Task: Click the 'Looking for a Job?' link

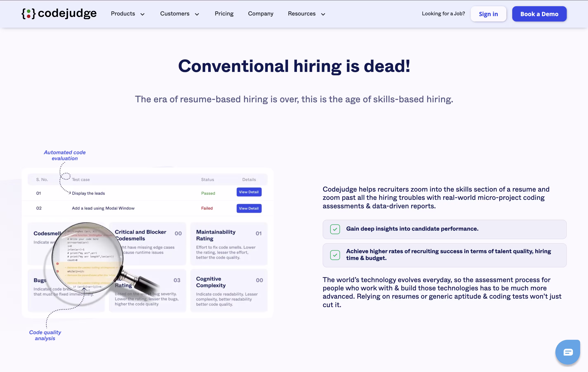Action: (443, 14)
